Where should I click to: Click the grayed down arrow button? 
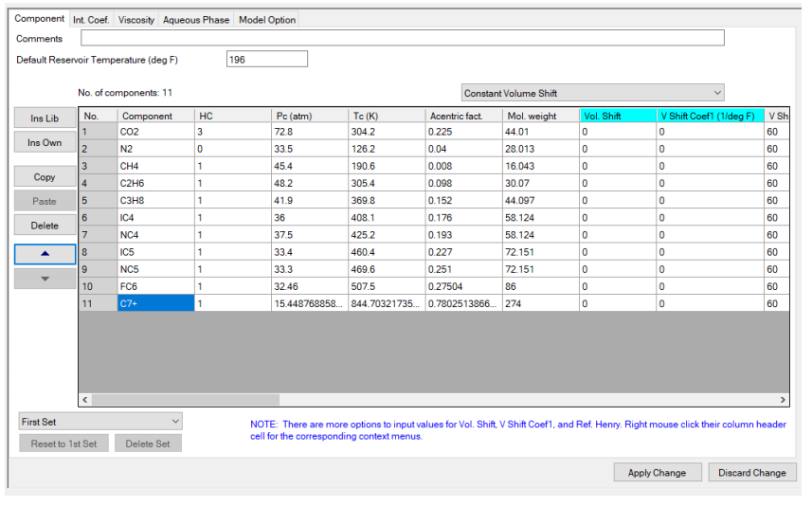pyautogui.click(x=45, y=279)
